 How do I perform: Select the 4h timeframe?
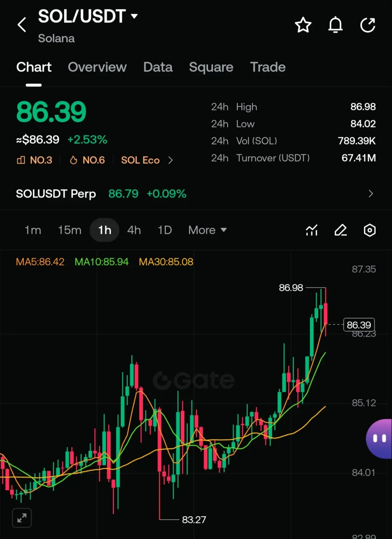(x=134, y=230)
